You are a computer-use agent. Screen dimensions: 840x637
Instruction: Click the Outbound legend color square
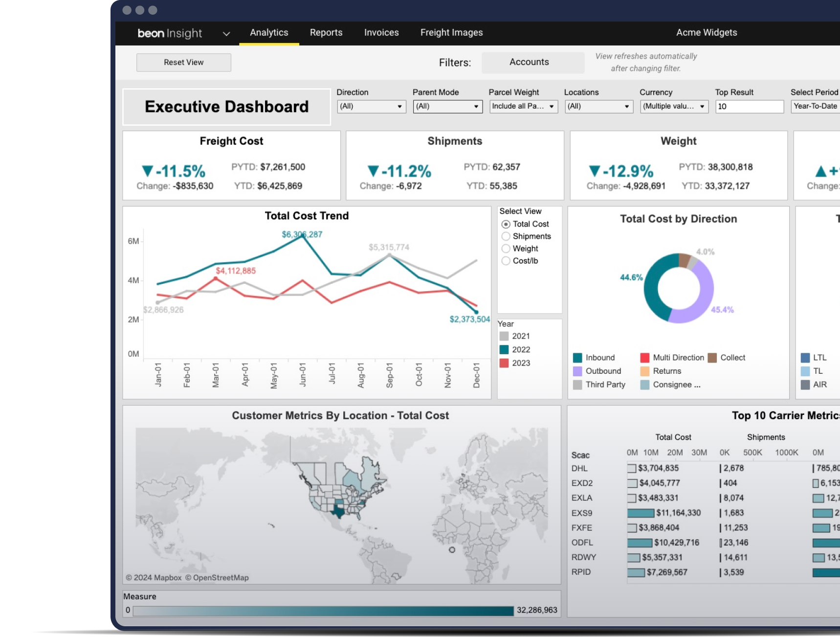[577, 371]
